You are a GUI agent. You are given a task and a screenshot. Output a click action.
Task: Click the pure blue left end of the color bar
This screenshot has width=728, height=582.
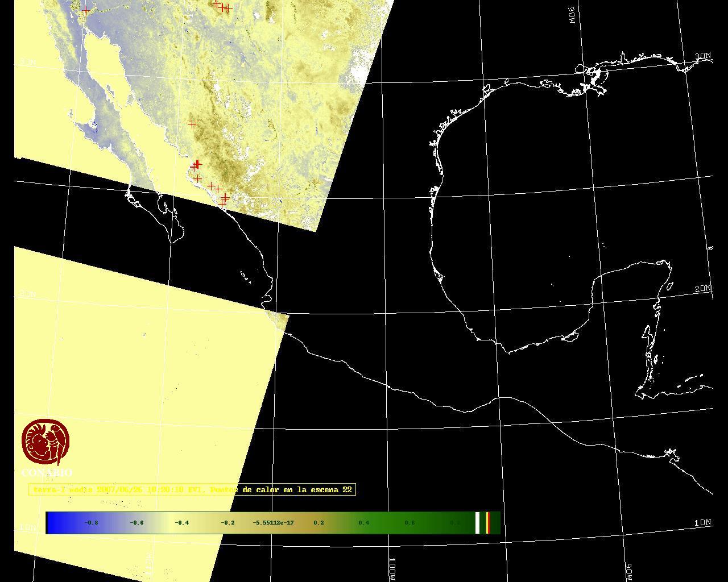point(52,523)
